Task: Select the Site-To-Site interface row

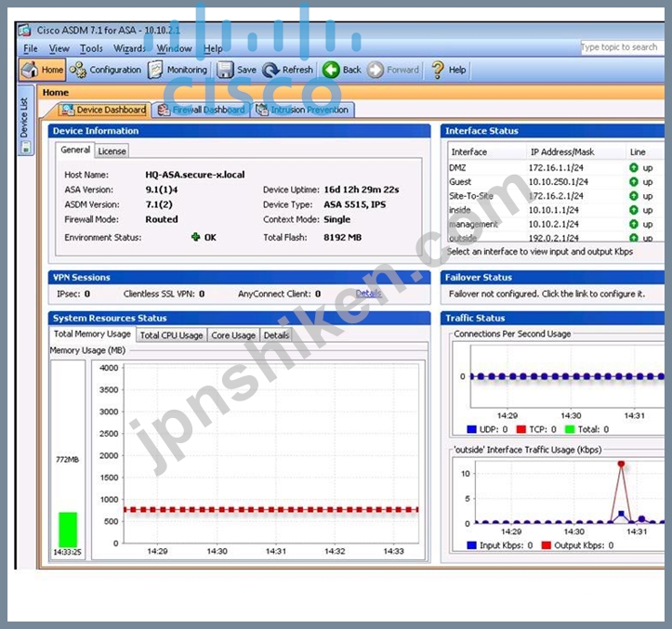Action: [x=555, y=196]
